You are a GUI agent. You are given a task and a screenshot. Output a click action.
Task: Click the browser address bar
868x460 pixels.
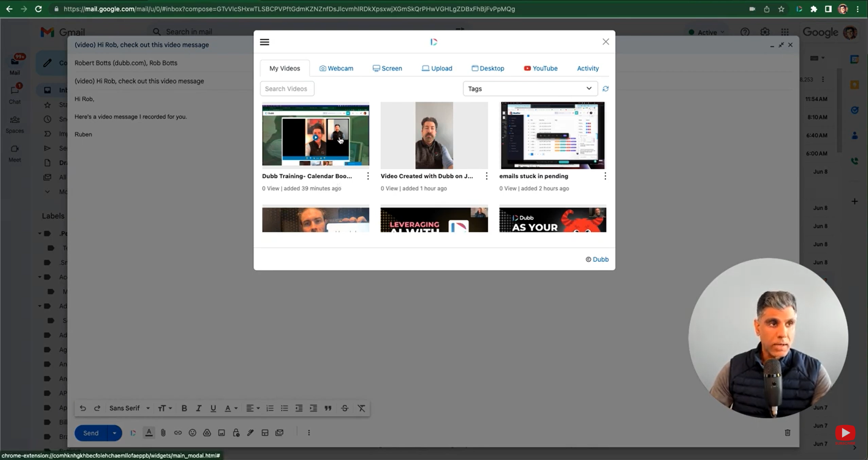(289, 9)
